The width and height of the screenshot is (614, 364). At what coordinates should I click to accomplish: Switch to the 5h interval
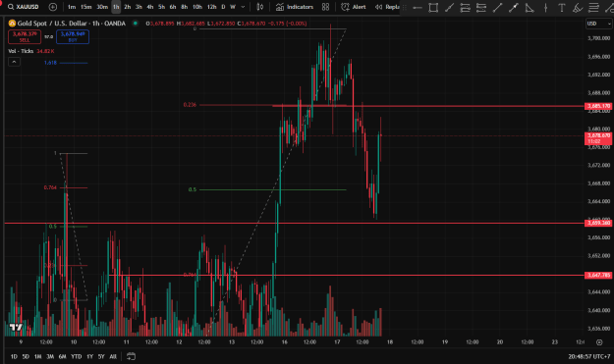point(161,7)
